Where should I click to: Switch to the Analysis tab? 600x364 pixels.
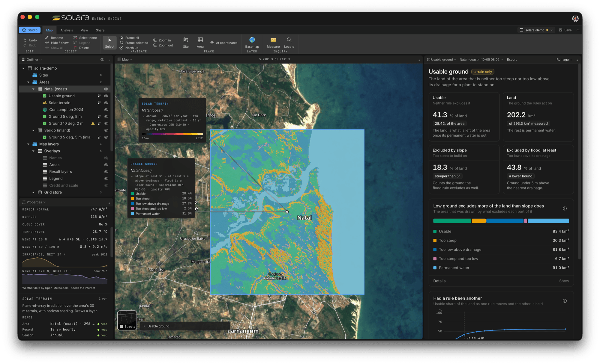coord(67,30)
